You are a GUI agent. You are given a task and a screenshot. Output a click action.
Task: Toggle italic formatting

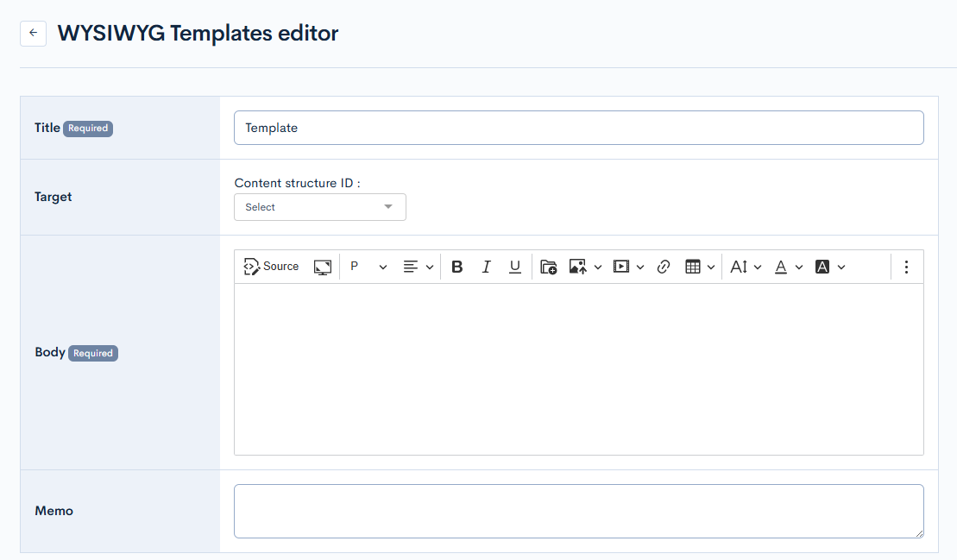[x=486, y=267]
